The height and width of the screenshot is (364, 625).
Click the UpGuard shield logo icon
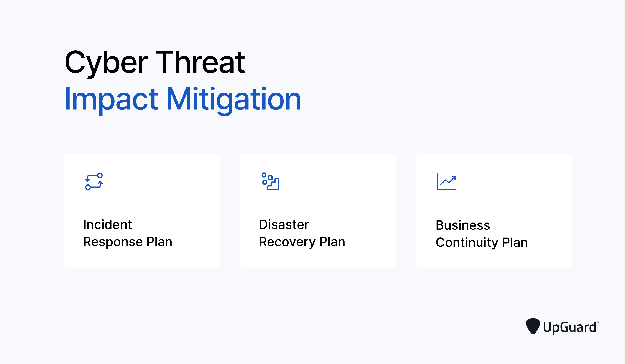[x=533, y=326]
